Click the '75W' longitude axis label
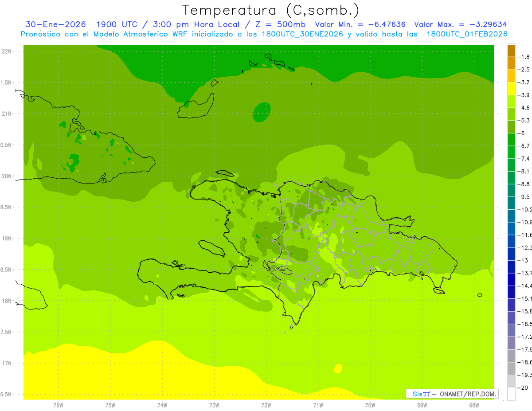This screenshot has width=532, height=411. tap(110, 405)
